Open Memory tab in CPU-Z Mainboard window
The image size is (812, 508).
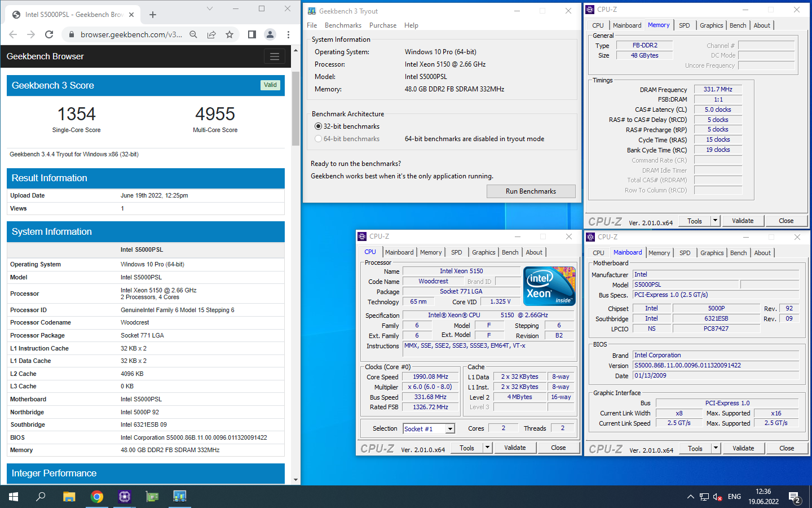659,253
